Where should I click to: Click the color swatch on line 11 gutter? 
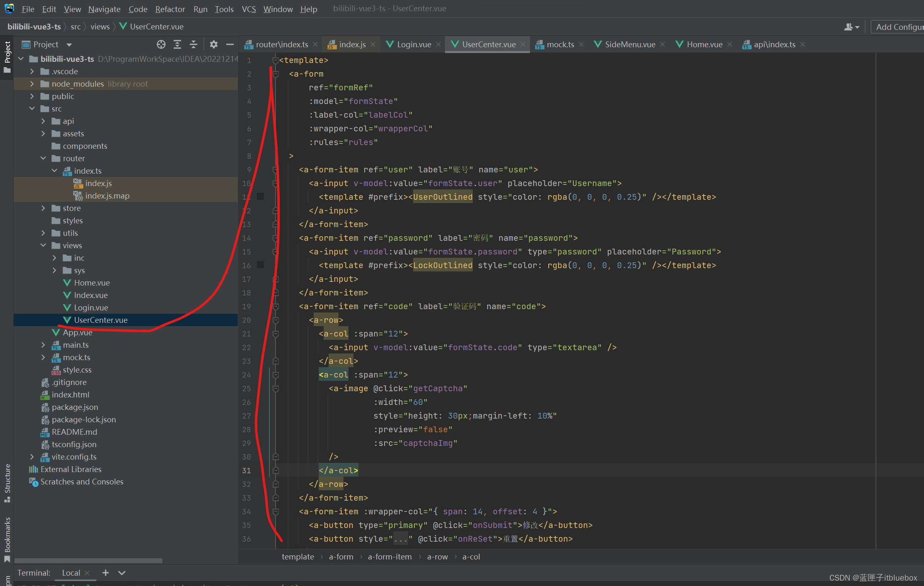tap(260, 196)
